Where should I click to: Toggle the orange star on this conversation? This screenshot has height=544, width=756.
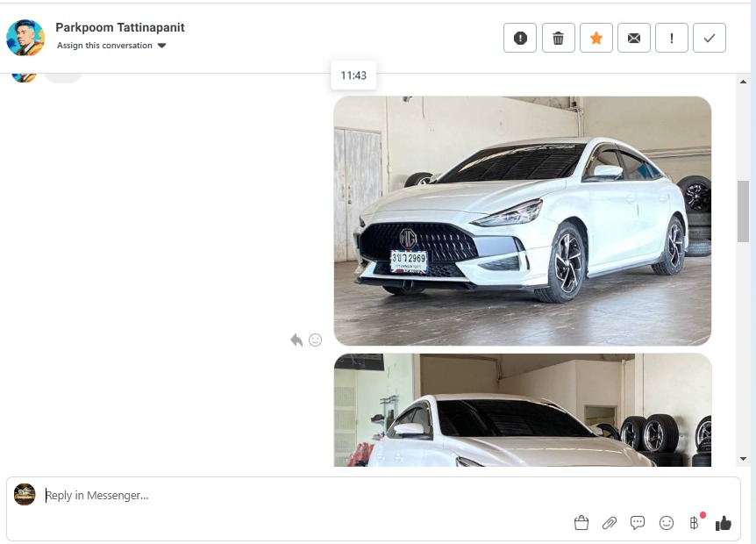coord(596,38)
